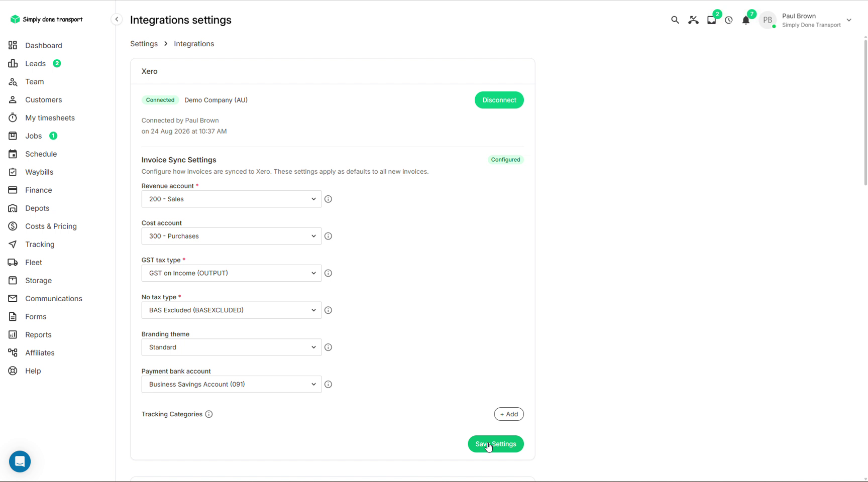Screen dimensions: 868x482
Task: Open Leads in sidebar
Action: coord(35,63)
